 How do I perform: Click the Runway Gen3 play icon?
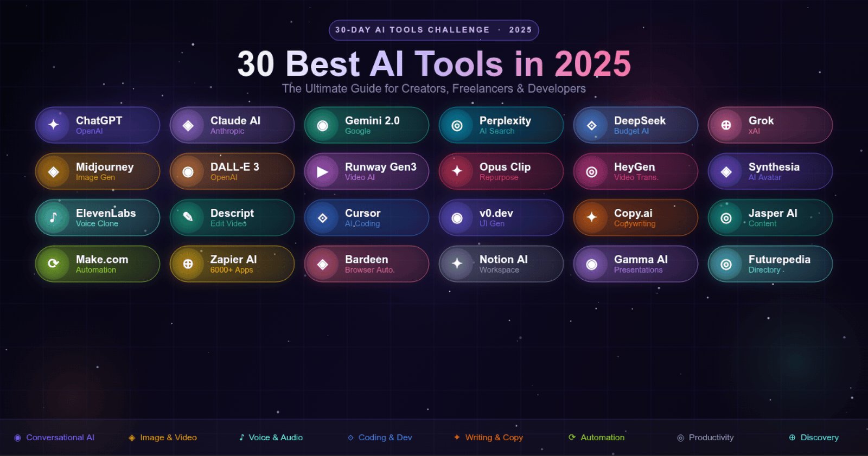pos(323,172)
